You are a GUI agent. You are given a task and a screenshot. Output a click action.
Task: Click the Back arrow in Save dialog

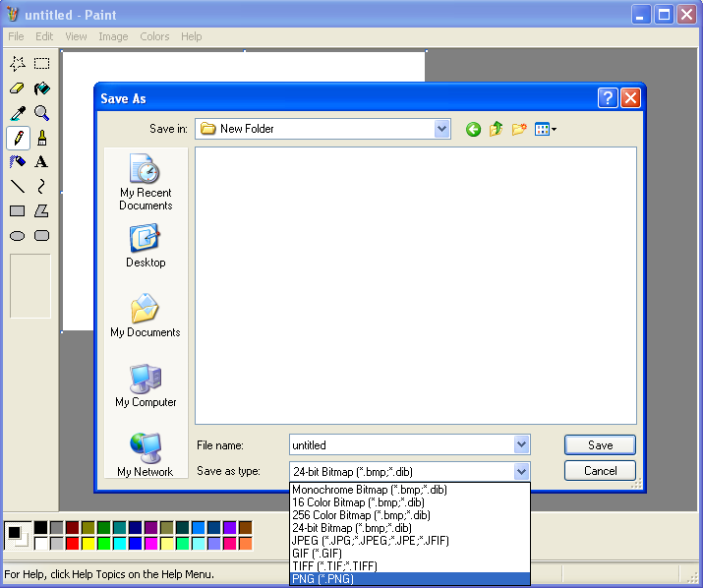(x=473, y=129)
